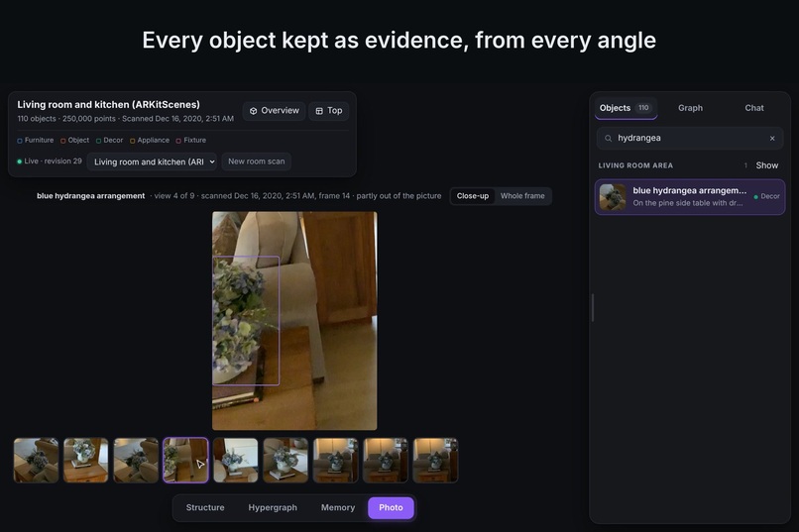
Task: Switch to Whole frame view mode
Action: 522,196
